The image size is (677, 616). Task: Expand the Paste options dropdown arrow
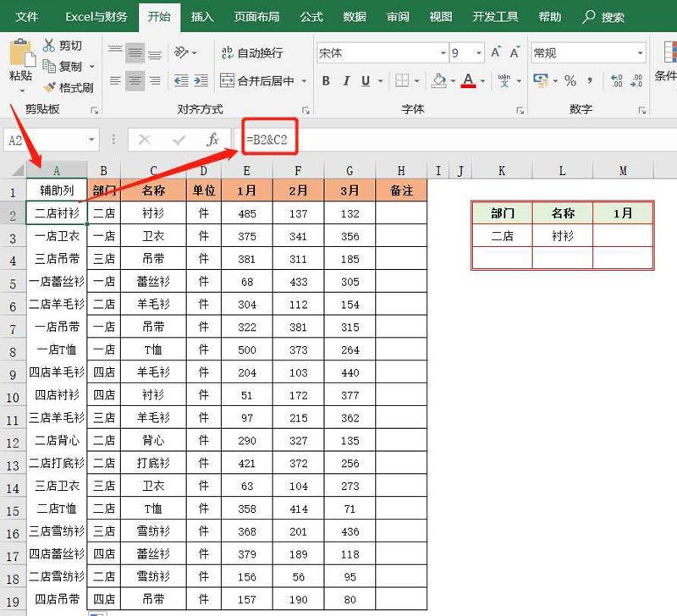click(x=22, y=91)
